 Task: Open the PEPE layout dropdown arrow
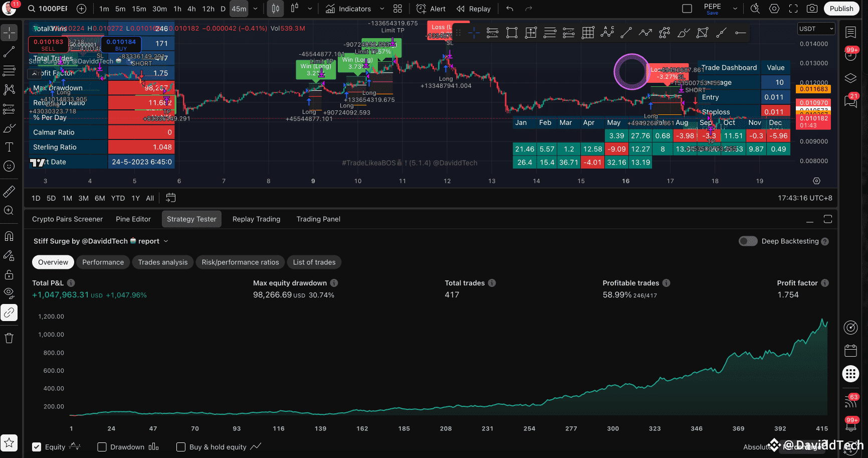735,9
